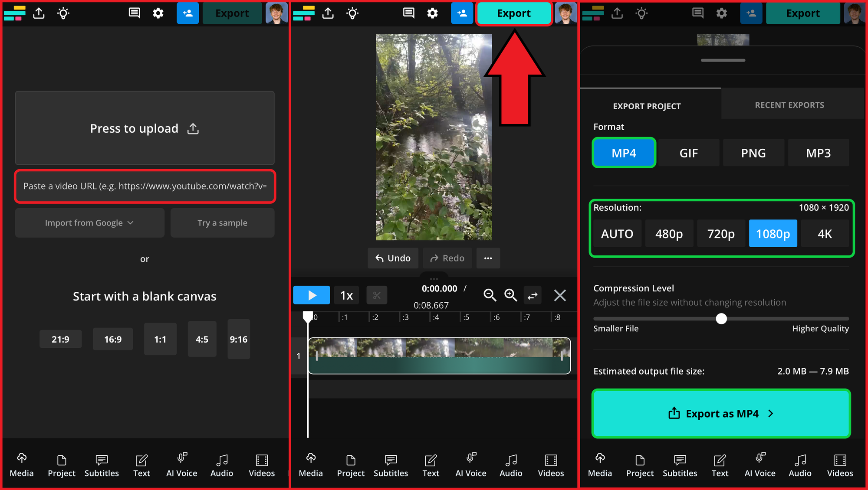Open the playback speed 1x selector
The image size is (868, 490).
click(346, 295)
